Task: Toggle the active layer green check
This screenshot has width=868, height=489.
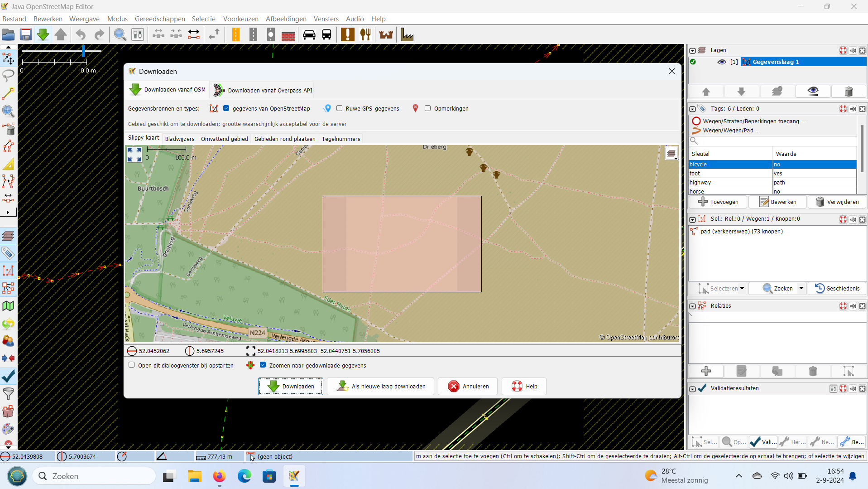Action: (x=693, y=62)
